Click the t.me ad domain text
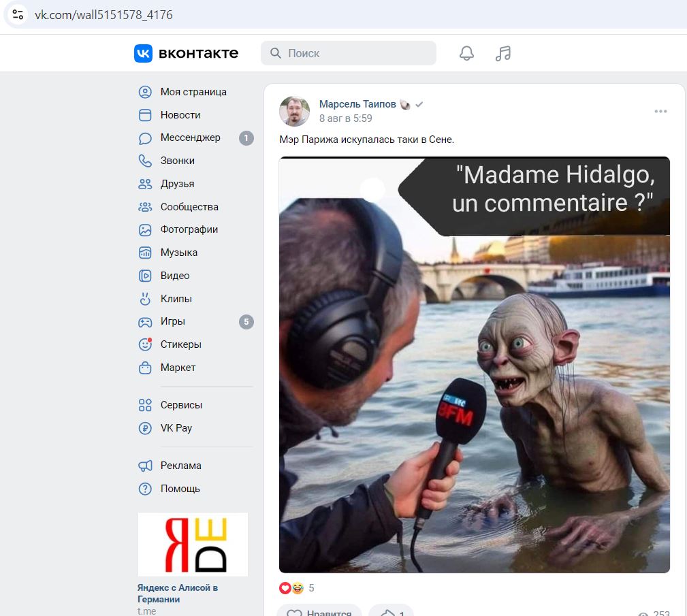 tap(147, 611)
